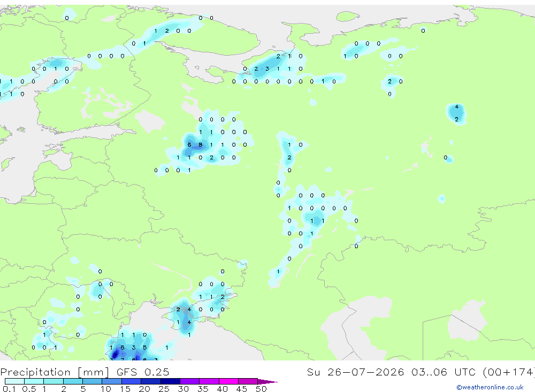Click the "30" legend scale label
Screen dimensions: 535x392
(x=184, y=389)
